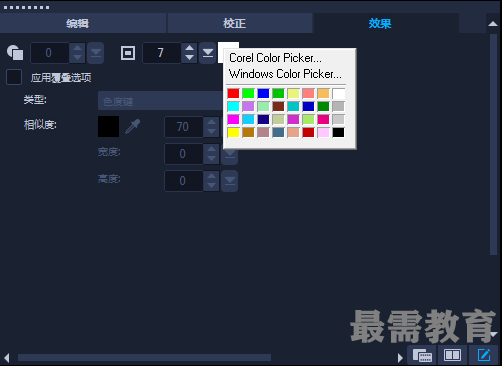Select the 效果 tab

coord(386,23)
